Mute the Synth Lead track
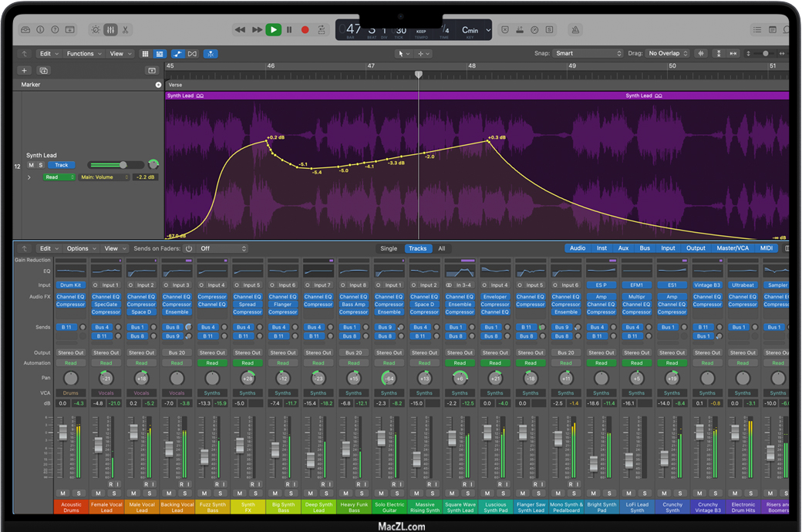 tap(31, 165)
